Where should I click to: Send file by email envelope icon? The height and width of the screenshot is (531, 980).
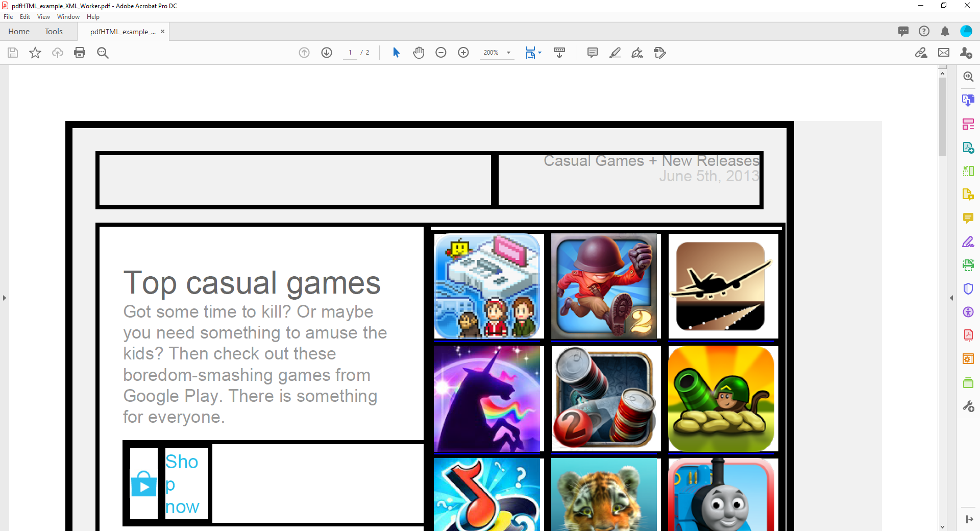click(x=944, y=53)
